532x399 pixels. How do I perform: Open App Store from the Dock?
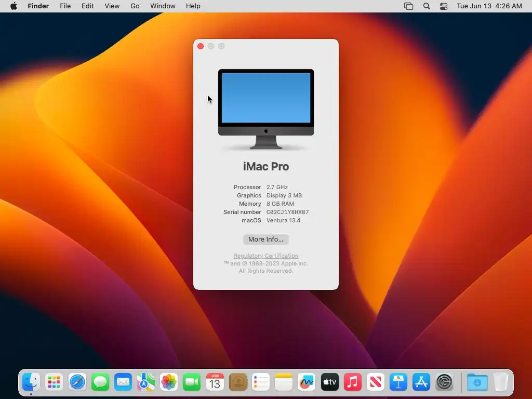tap(421, 382)
